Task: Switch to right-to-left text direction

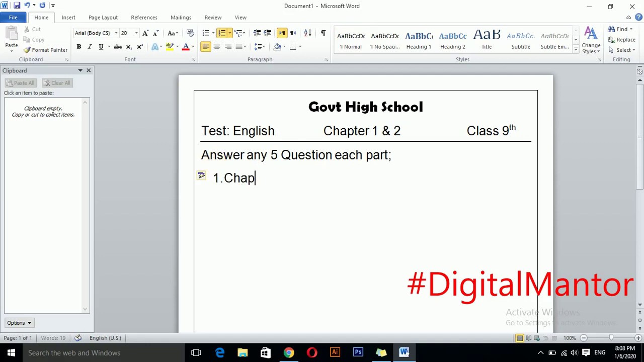Action: pyautogui.click(x=293, y=33)
